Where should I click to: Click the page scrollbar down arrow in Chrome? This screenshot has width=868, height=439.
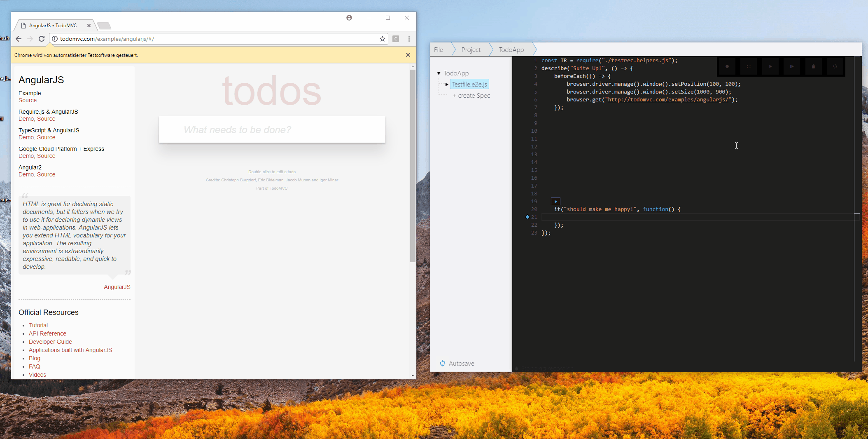[x=413, y=376]
